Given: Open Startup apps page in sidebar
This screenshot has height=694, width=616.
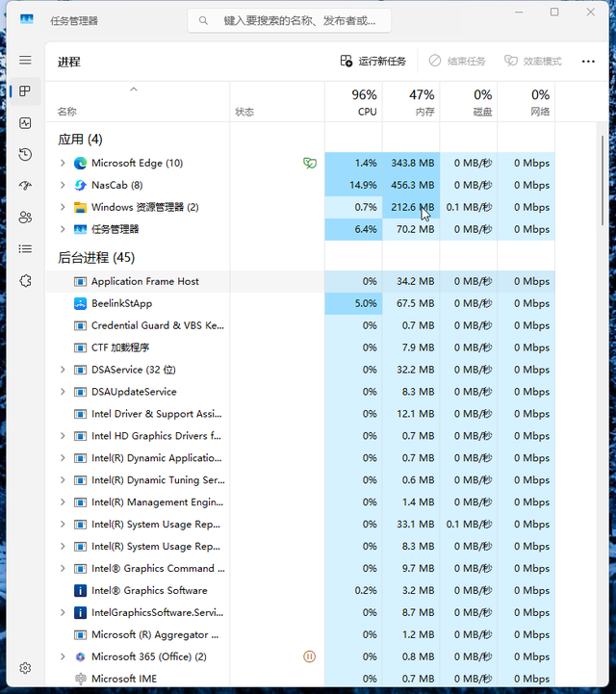Looking at the screenshot, I should point(25,186).
